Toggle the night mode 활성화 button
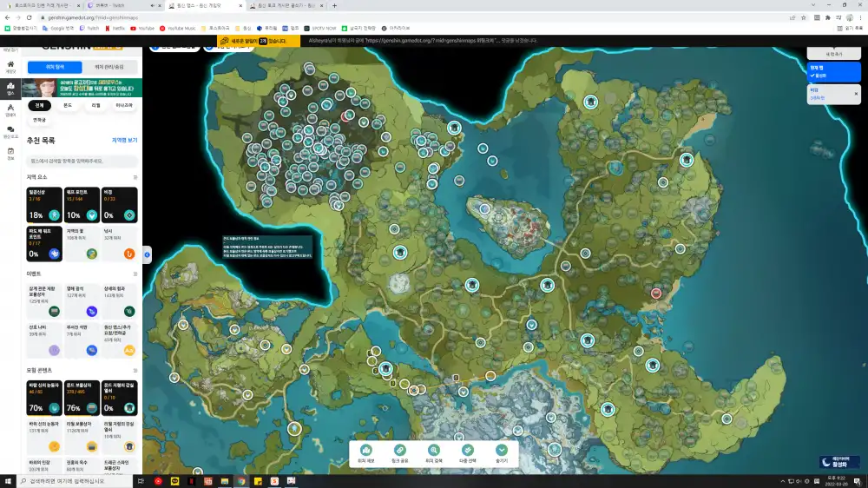 pyautogui.click(x=839, y=463)
